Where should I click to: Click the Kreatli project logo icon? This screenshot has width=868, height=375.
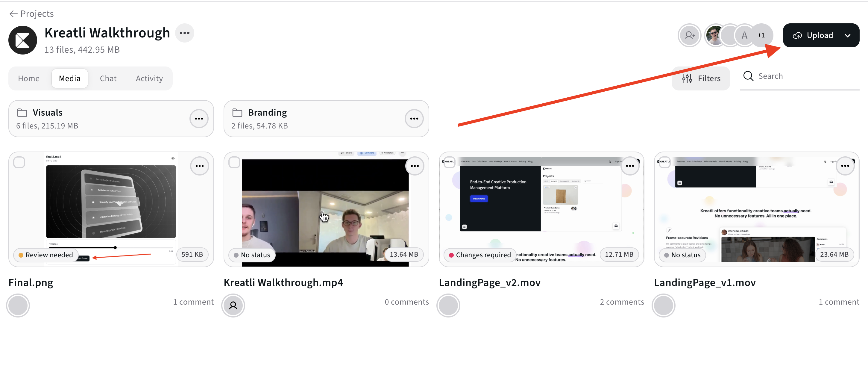pos(22,40)
